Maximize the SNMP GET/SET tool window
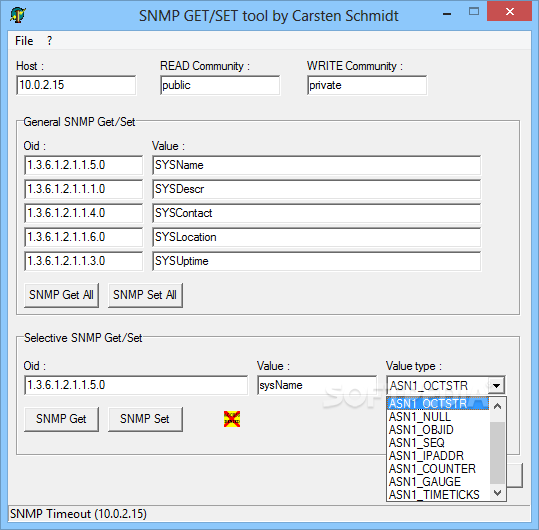 [x=474, y=12]
